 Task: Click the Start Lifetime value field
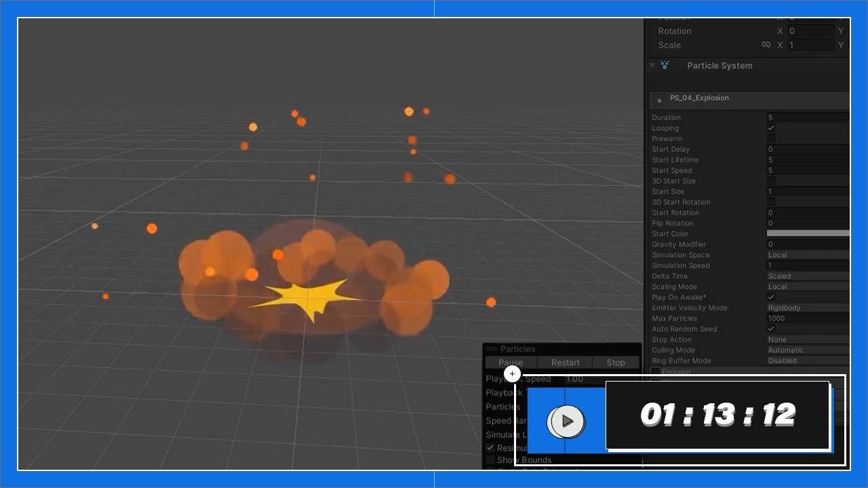pyautogui.click(x=808, y=160)
